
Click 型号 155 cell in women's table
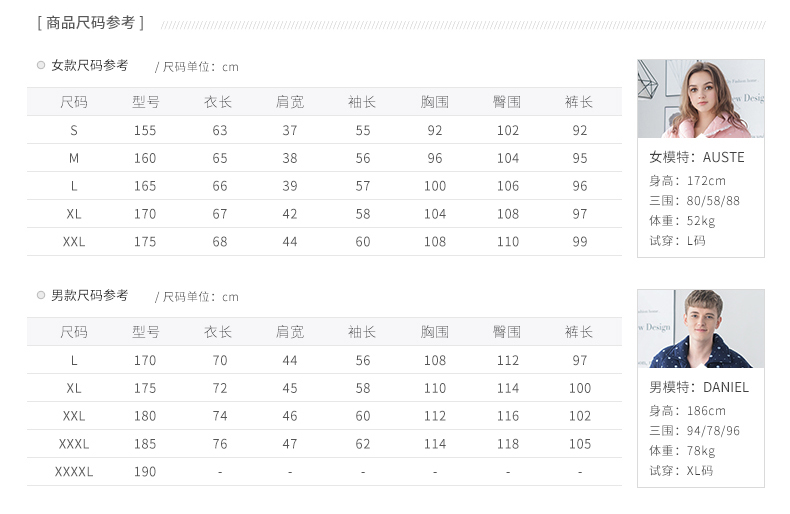coord(145,130)
